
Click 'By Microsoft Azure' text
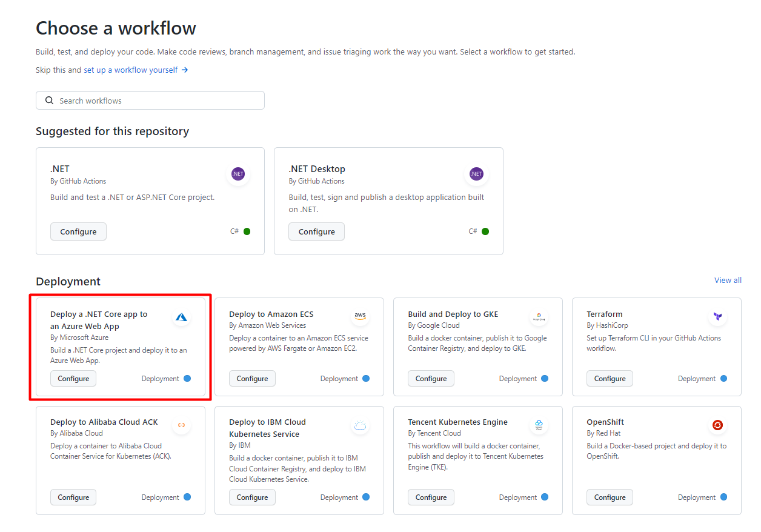[79, 337]
